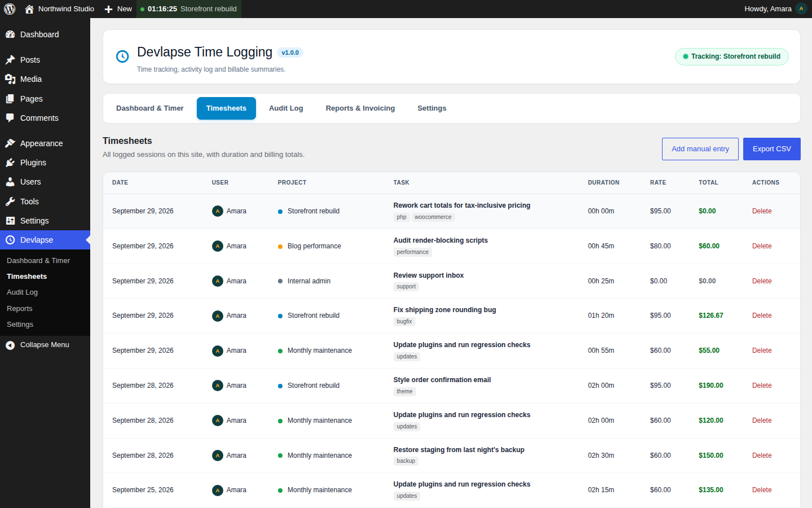Open Users person icon
The width and height of the screenshot is (812, 508).
click(x=10, y=182)
